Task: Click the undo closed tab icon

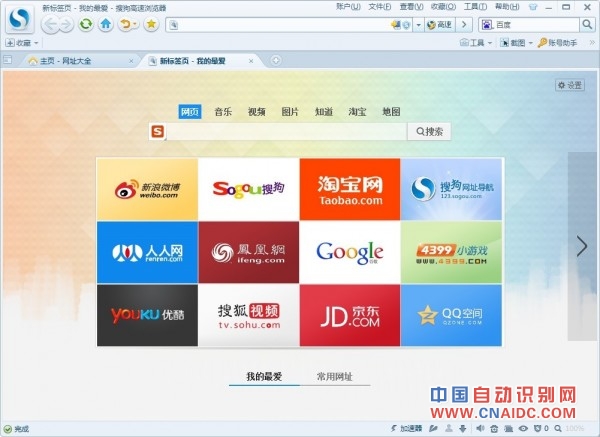Action: point(125,24)
